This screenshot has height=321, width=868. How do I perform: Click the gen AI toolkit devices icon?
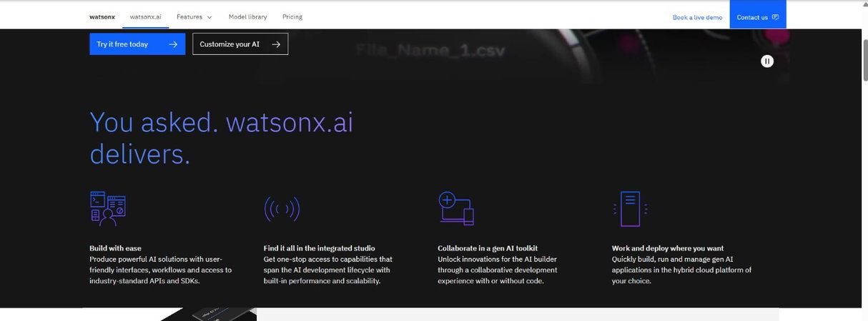tap(456, 208)
